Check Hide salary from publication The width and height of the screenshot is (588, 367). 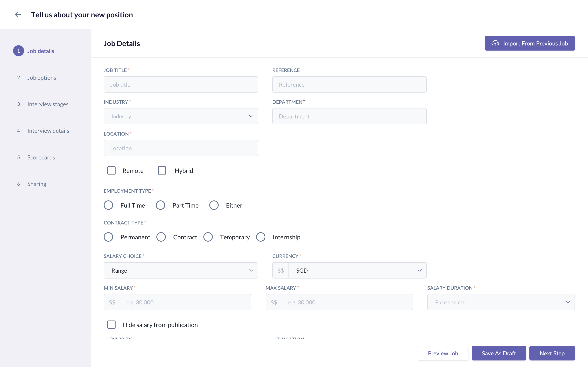click(111, 325)
